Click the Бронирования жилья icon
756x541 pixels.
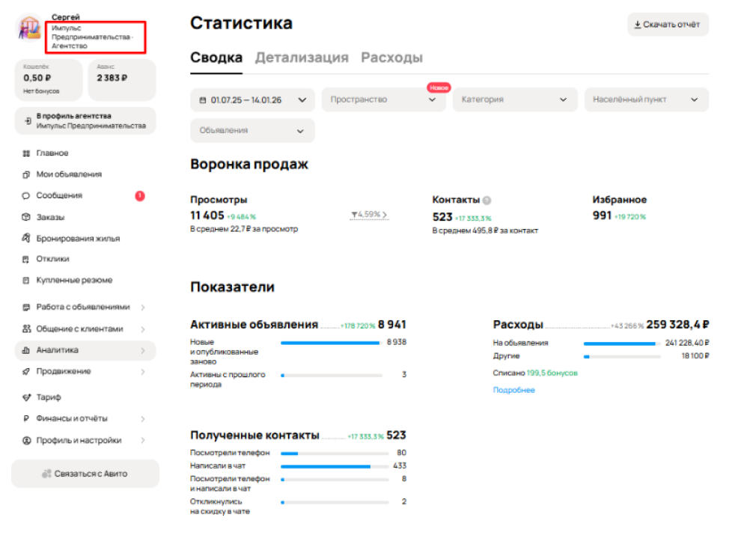tap(26, 239)
